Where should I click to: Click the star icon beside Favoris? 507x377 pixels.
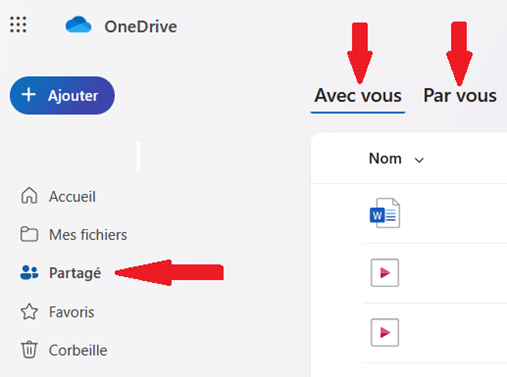click(29, 312)
